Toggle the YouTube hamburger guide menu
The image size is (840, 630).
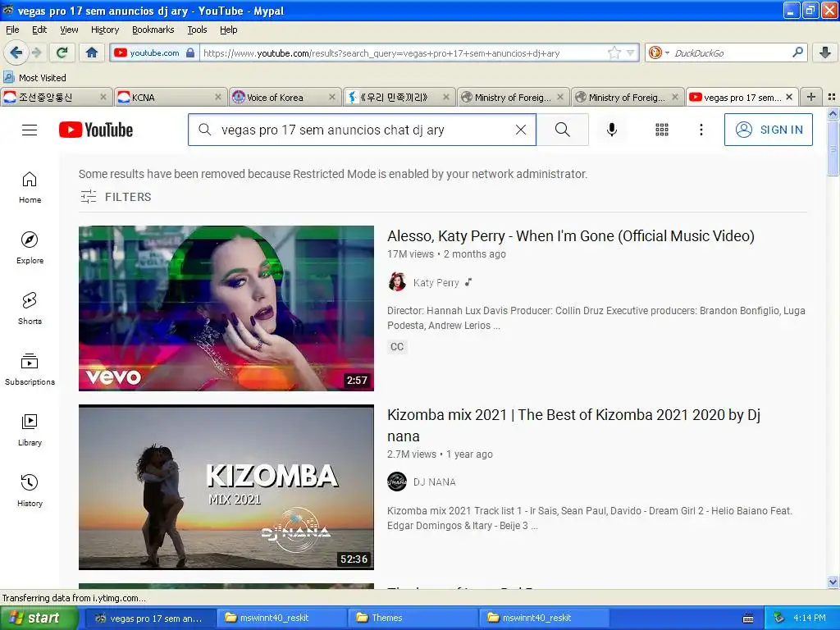[30, 130]
